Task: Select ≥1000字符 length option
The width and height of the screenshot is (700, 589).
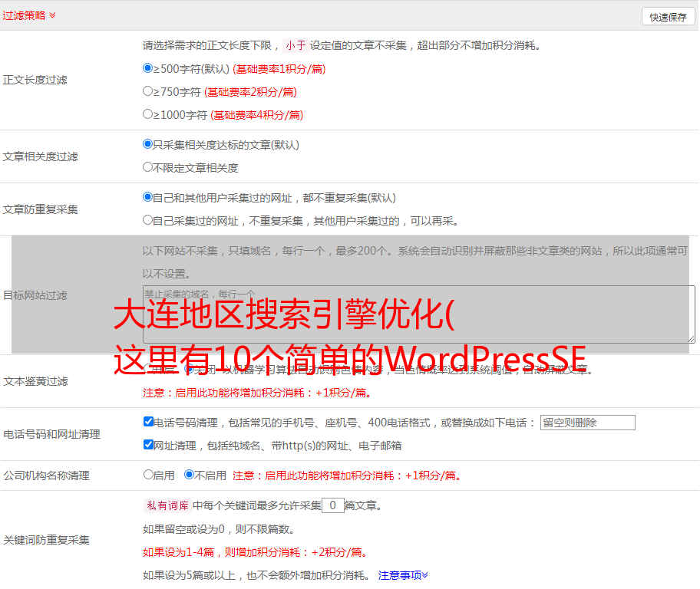Action: tap(147, 114)
